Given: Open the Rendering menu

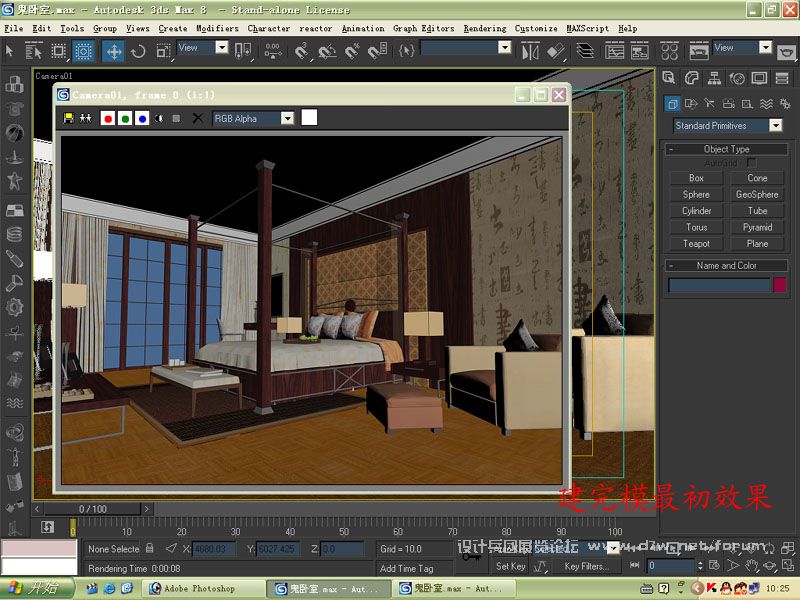Looking at the screenshot, I should tap(485, 28).
